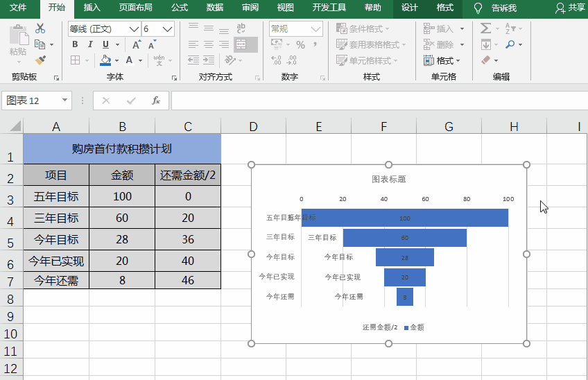588x380 pixels.
Task: Expand the Name Box dropdown arrow
Action: coord(65,100)
